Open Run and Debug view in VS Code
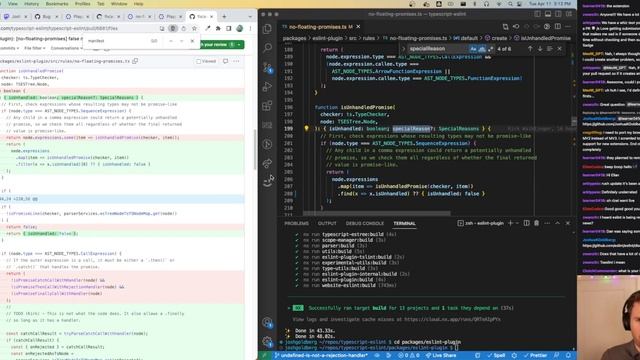The image size is (640, 360). [x=267, y=87]
